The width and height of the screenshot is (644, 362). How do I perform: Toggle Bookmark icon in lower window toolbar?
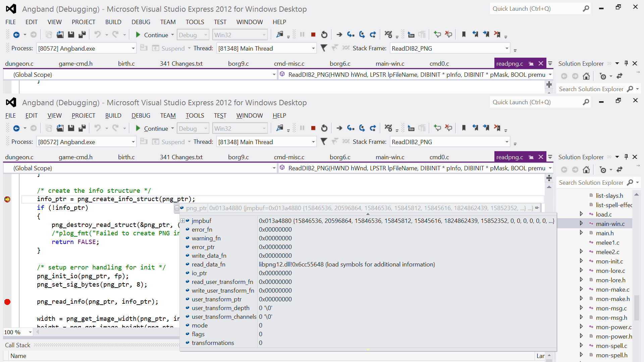pyautogui.click(x=464, y=128)
